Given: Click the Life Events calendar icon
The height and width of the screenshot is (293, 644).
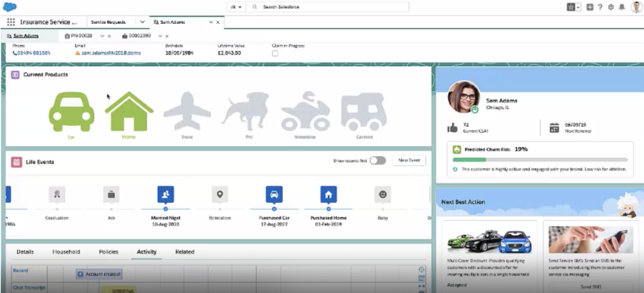Looking at the screenshot, I should point(17,162).
